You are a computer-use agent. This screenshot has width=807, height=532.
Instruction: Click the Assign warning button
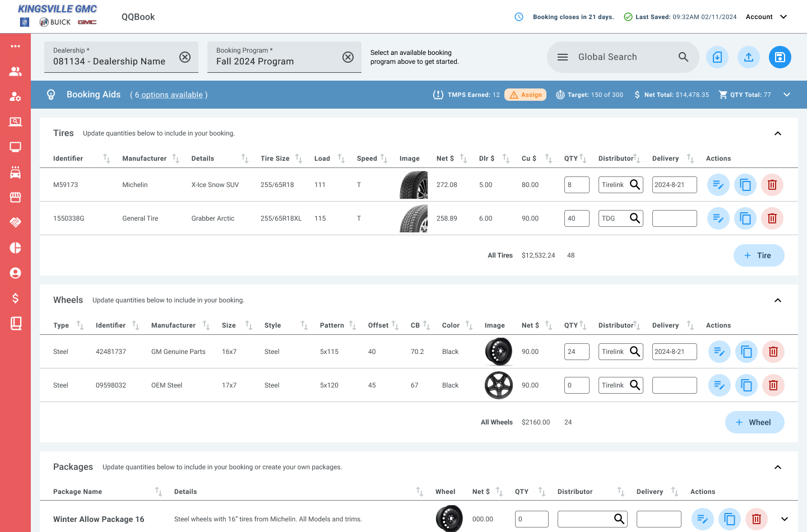(x=525, y=95)
